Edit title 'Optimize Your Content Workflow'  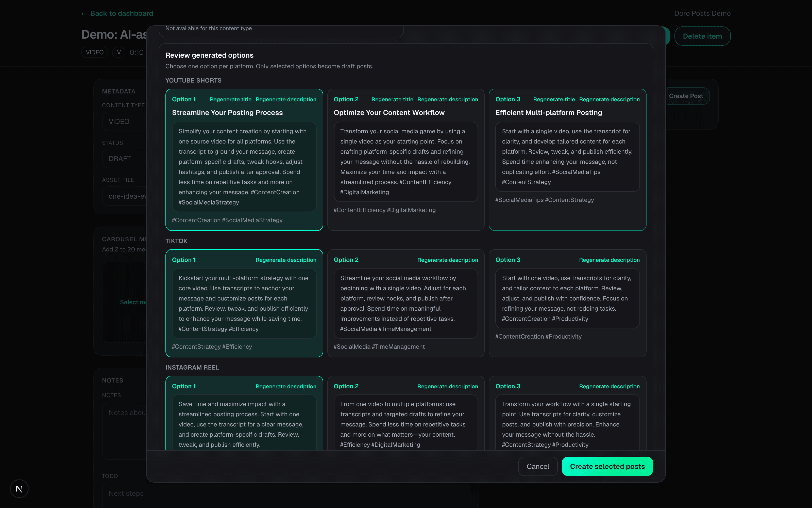389,113
